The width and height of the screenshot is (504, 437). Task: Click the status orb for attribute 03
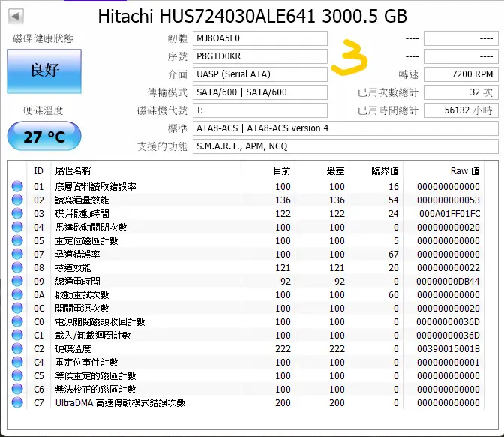(x=17, y=213)
